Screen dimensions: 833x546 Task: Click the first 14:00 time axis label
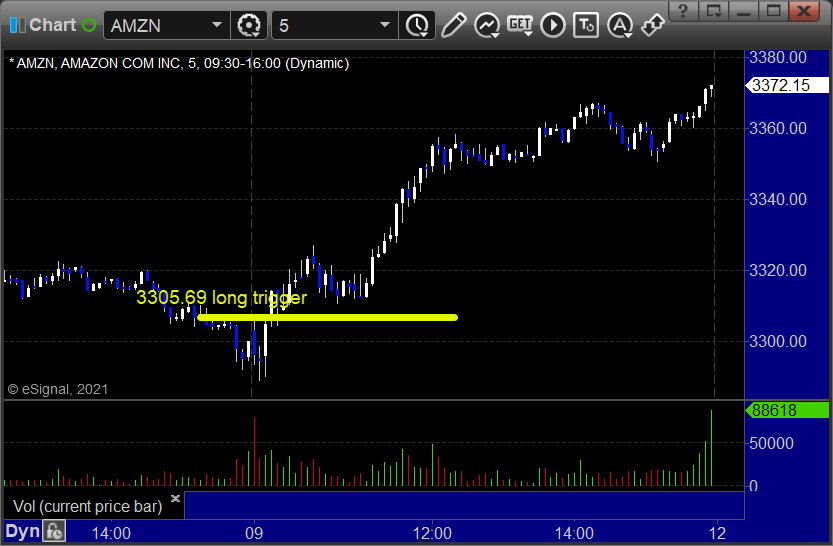pyautogui.click(x=111, y=533)
